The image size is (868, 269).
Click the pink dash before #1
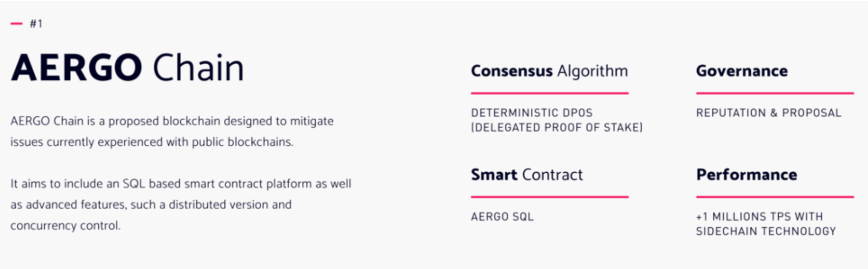click(x=17, y=24)
